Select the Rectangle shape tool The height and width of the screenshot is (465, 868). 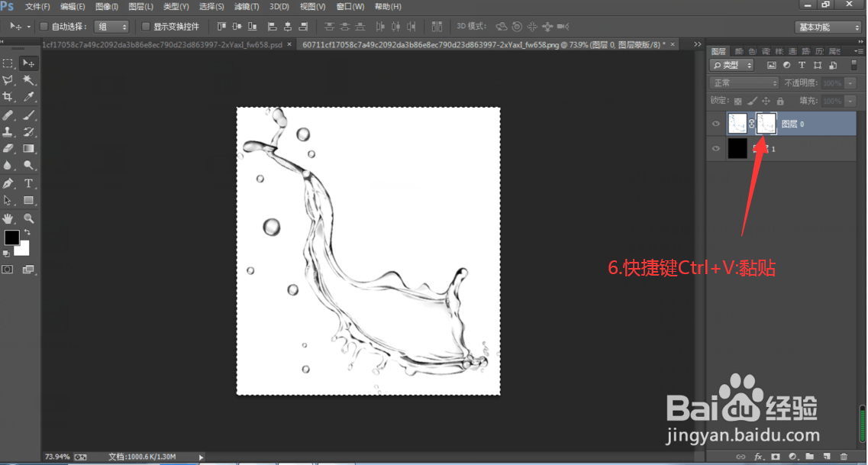click(29, 200)
